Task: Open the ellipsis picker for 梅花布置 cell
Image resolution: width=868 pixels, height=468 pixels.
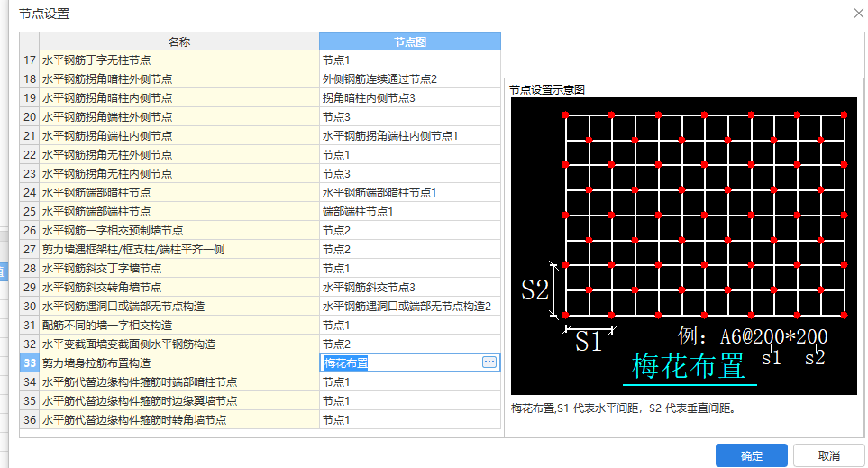Action: pos(489,362)
